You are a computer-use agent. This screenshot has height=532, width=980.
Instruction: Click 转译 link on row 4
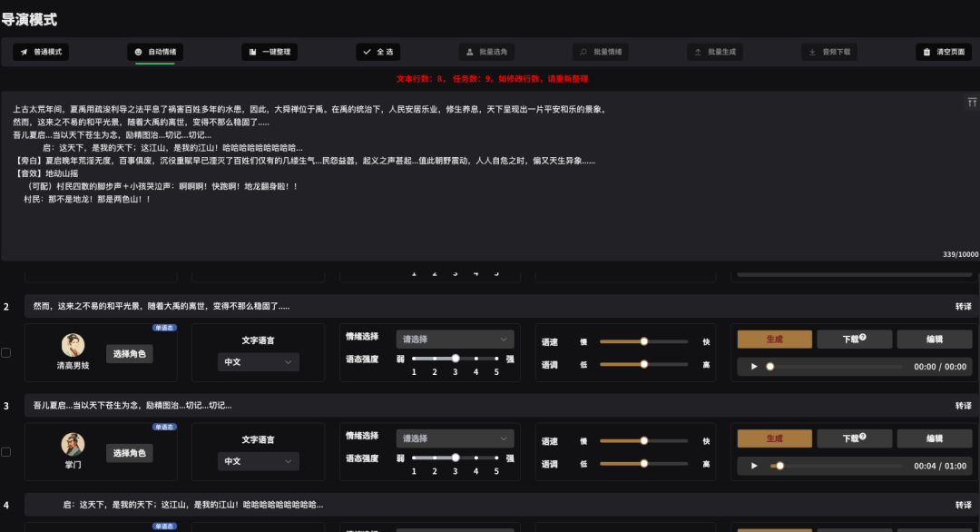(x=963, y=505)
